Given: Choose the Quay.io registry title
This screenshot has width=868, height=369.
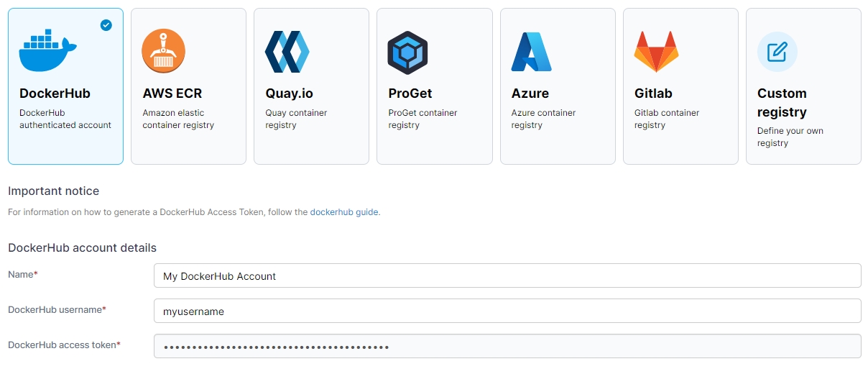Looking at the screenshot, I should [x=289, y=94].
